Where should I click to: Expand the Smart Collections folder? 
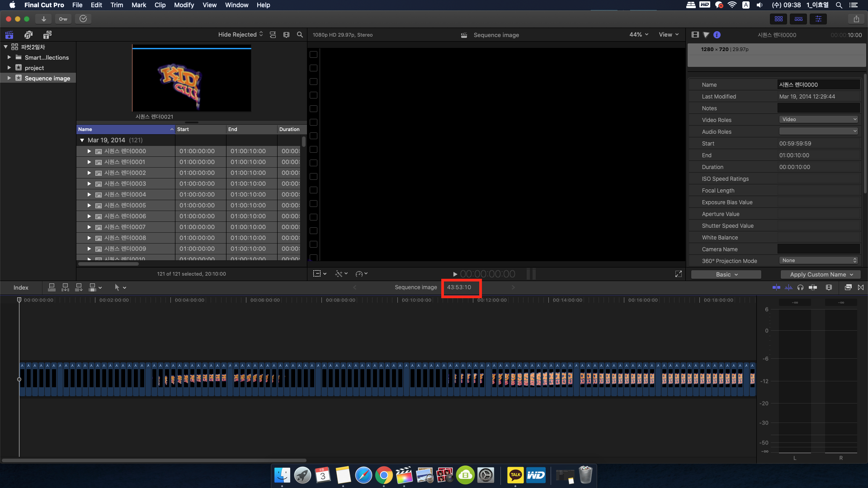9,57
